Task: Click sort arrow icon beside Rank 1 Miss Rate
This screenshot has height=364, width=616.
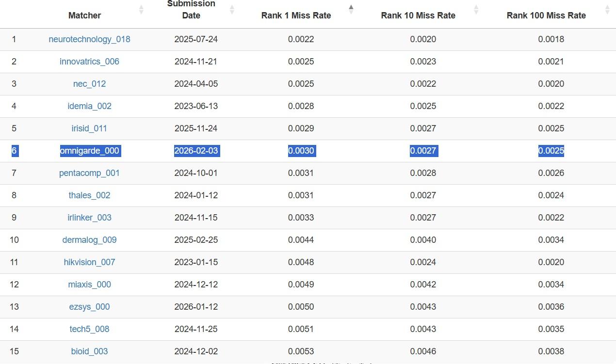Action: click(351, 9)
